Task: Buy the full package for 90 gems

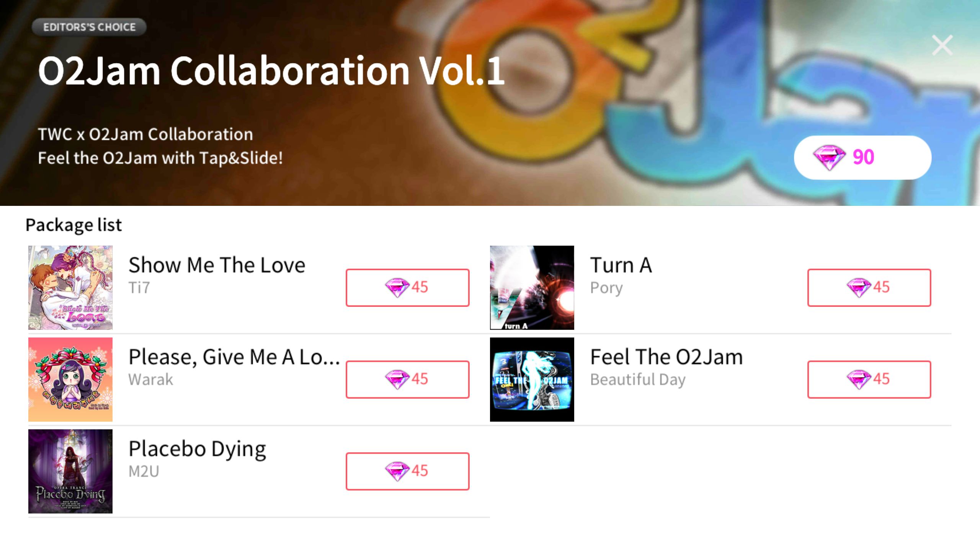Action: pos(862,157)
